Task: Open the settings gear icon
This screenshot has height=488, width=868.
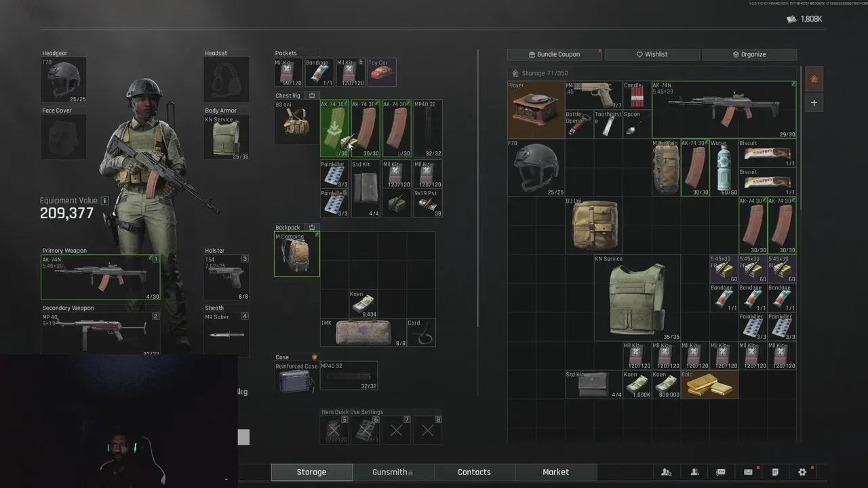Action: [x=802, y=472]
